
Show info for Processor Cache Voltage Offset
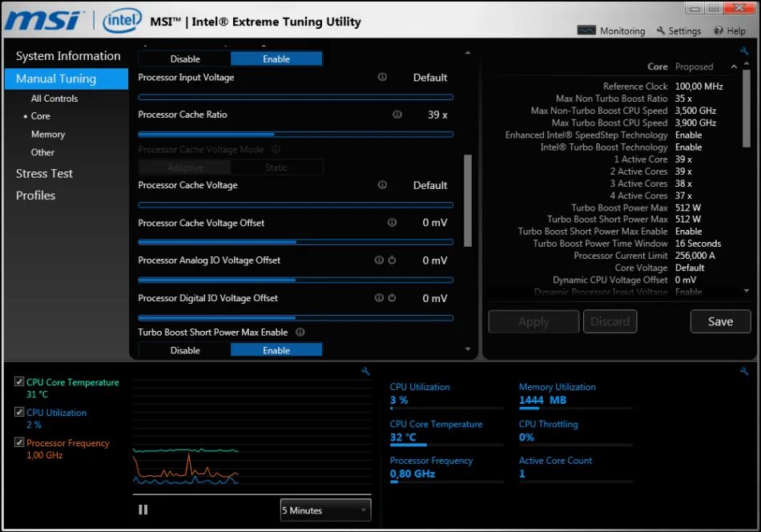pyautogui.click(x=393, y=222)
